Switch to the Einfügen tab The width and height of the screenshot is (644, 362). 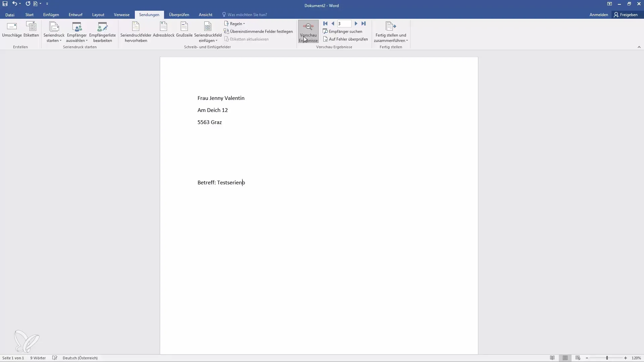point(51,15)
